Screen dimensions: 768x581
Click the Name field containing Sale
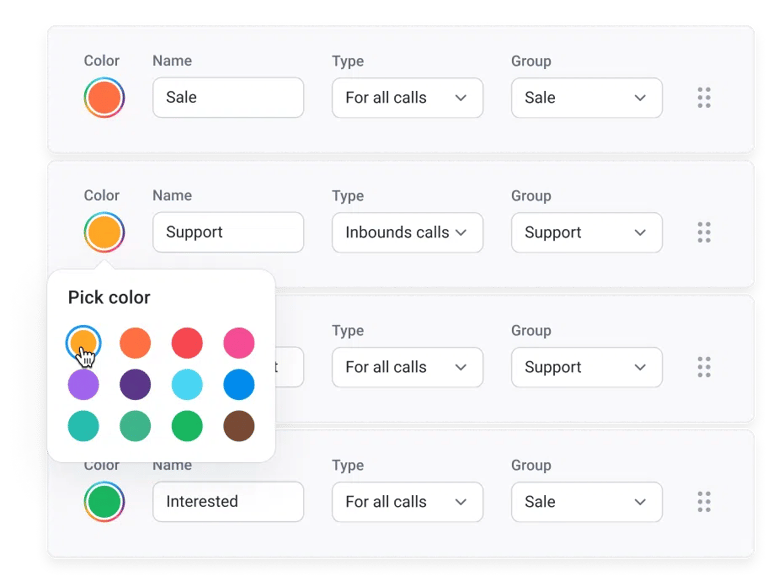pyautogui.click(x=228, y=97)
